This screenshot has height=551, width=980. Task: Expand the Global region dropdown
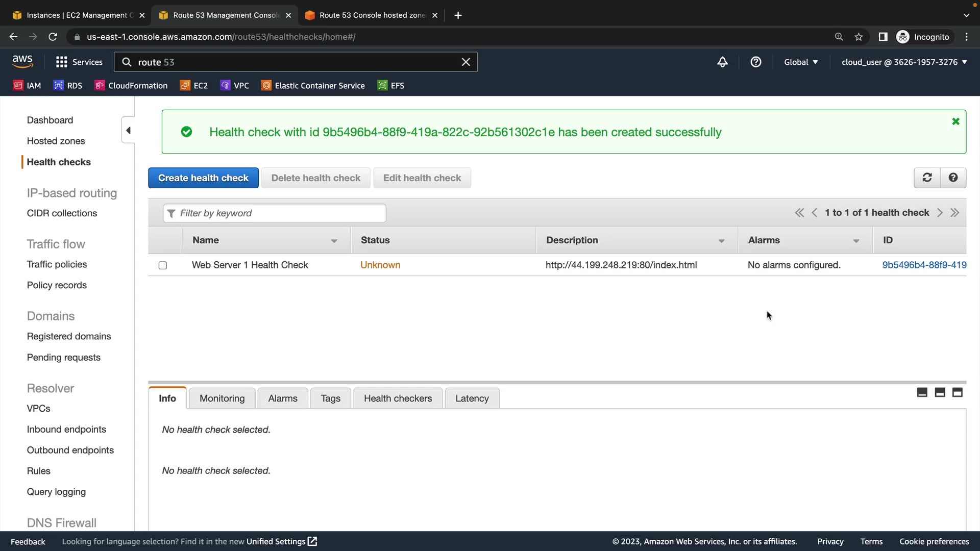tap(801, 62)
